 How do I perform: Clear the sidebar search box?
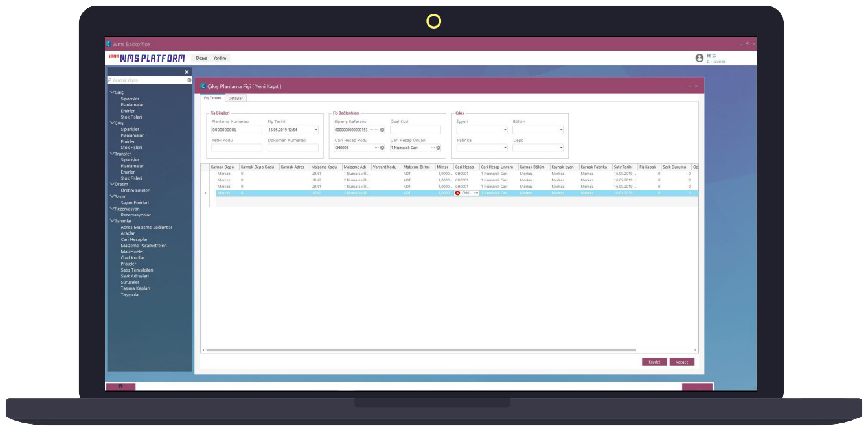pyautogui.click(x=189, y=80)
